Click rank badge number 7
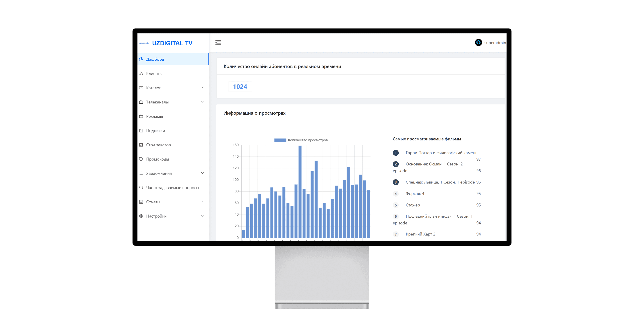644x326 pixels. pos(396,234)
